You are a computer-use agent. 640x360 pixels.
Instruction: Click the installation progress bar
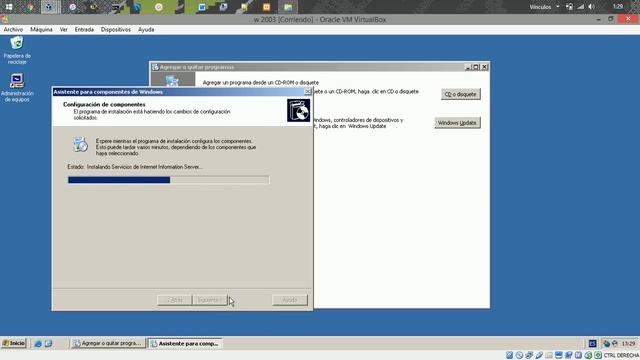168,180
